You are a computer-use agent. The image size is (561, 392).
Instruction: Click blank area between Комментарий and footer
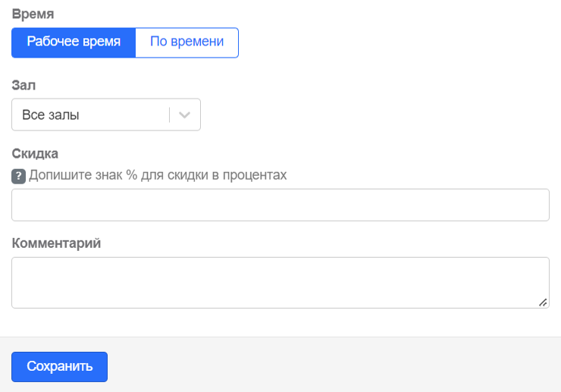click(x=280, y=322)
